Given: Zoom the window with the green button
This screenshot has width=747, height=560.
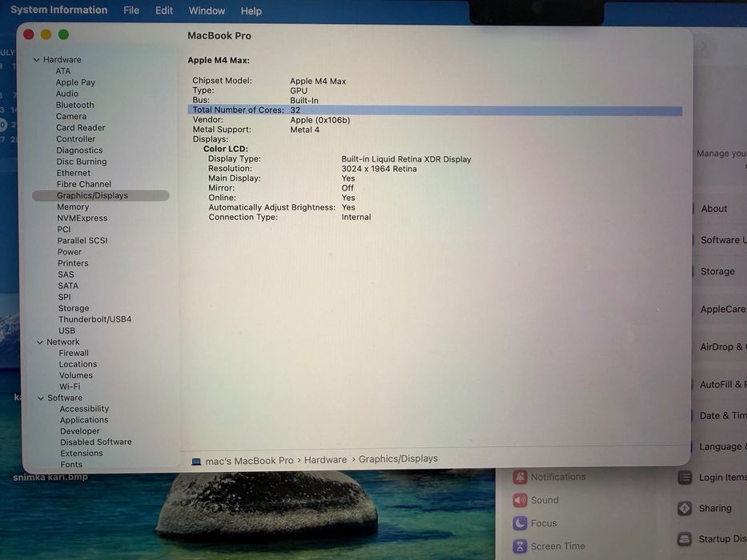Looking at the screenshot, I should (64, 34).
